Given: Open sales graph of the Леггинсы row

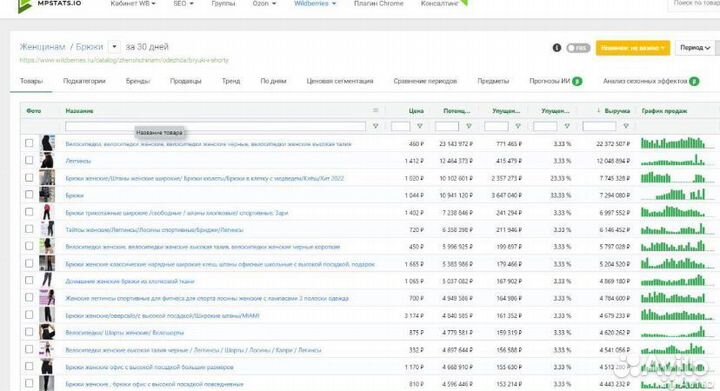Looking at the screenshot, I should coord(673,160).
